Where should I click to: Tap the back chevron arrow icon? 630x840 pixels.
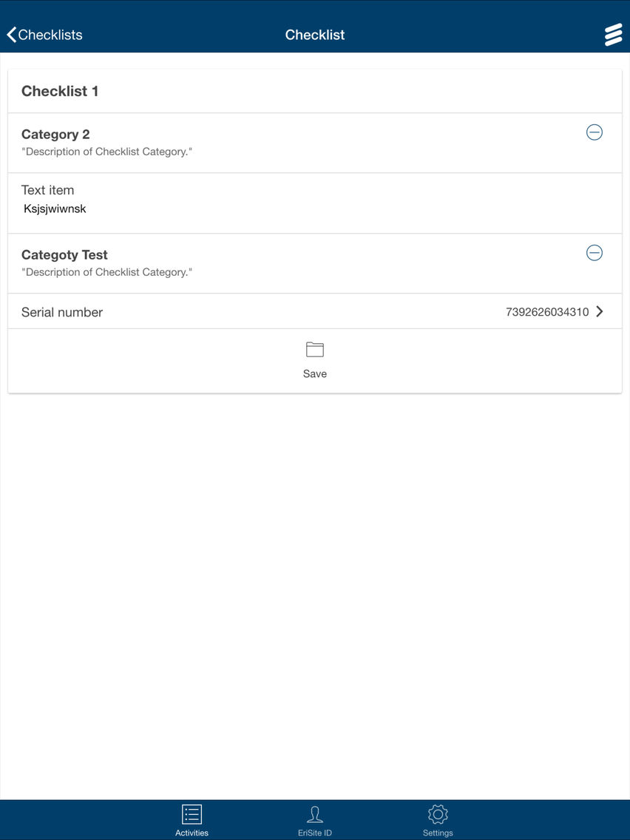11,35
